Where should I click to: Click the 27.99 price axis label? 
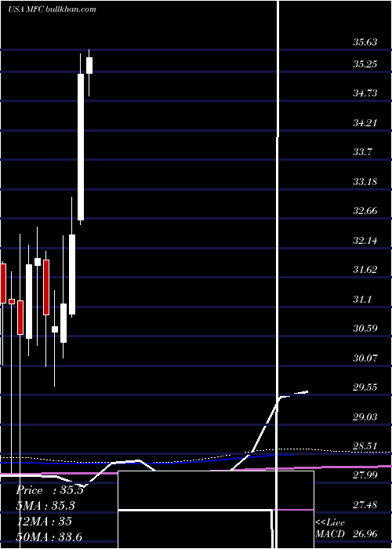point(365,475)
